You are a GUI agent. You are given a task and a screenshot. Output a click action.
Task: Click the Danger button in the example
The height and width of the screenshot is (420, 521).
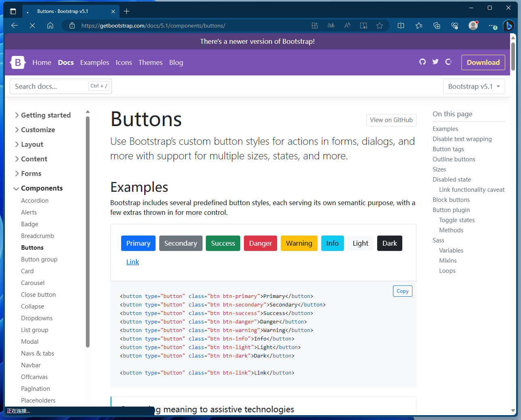point(260,243)
